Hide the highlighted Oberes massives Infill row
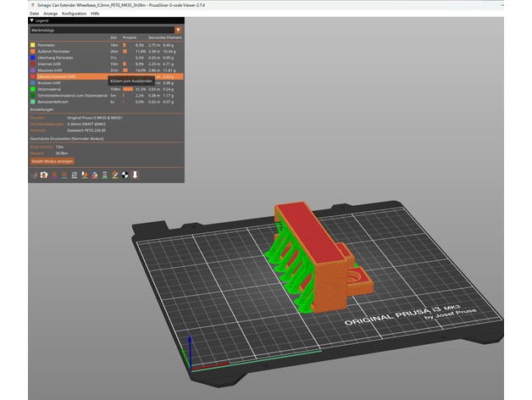532x400 pixels. tap(58, 76)
